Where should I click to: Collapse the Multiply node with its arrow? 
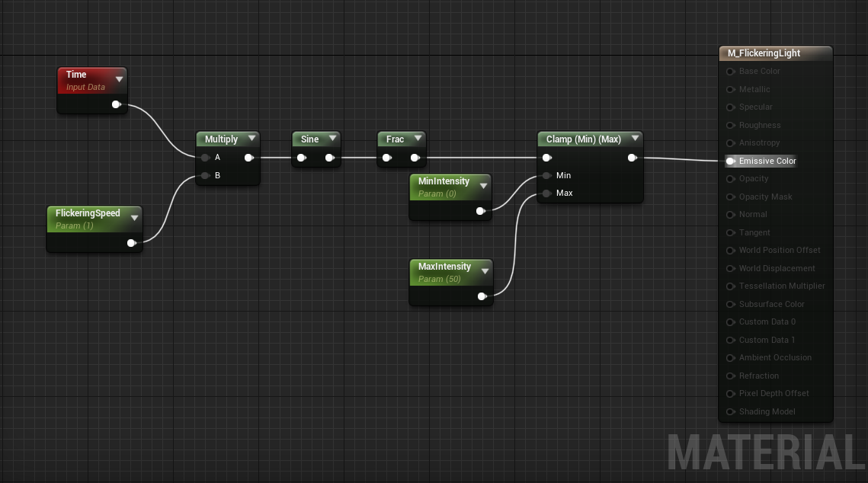(x=252, y=139)
